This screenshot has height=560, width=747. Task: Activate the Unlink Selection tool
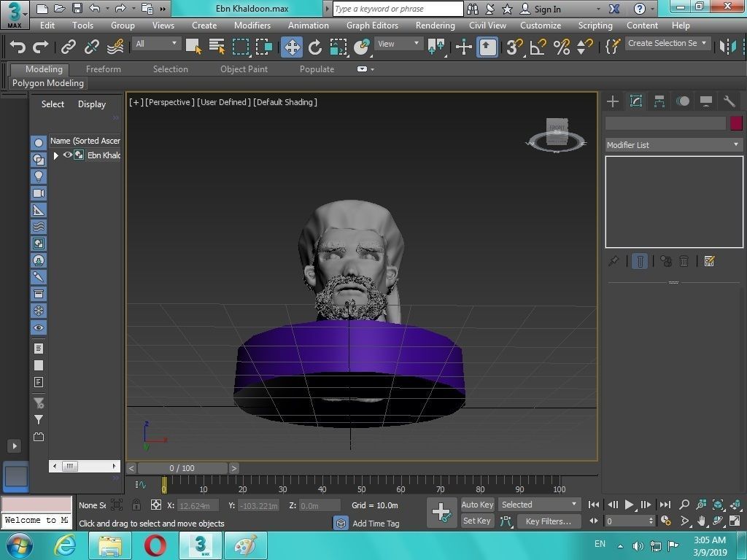(x=91, y=47)
